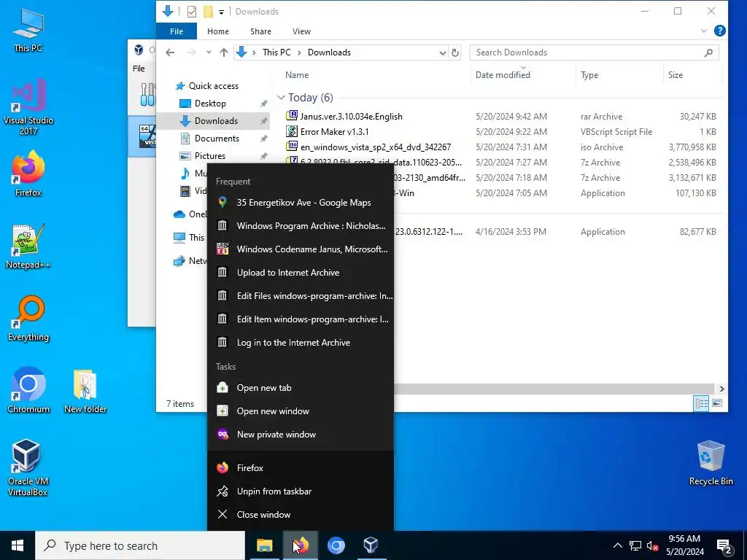This screenshot has height=560, width=747.
Task: Launch Firefox from jump list
Action: [x=301, y=467]
